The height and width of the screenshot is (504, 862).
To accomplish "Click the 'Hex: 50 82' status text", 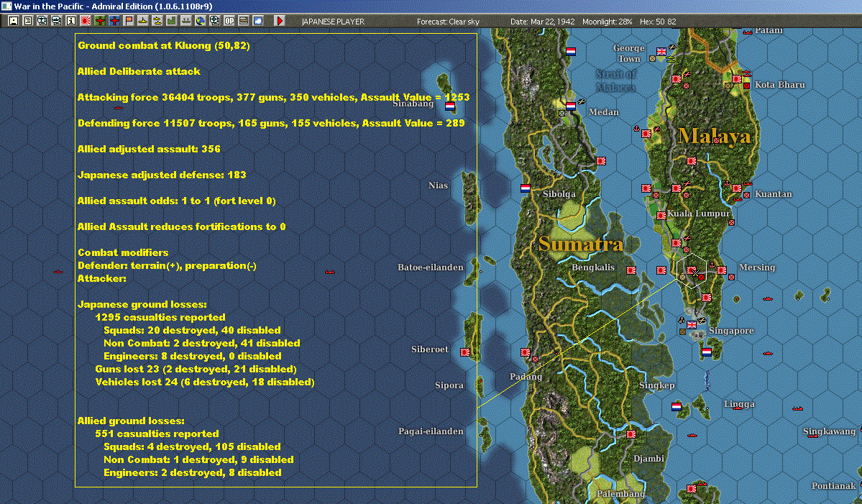I will coord(658,22).
